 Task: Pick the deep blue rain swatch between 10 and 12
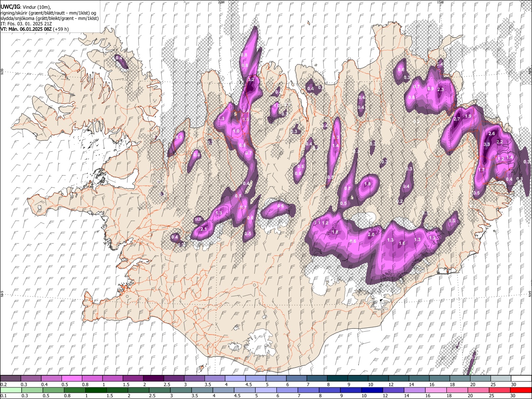(x=372, y=390)
